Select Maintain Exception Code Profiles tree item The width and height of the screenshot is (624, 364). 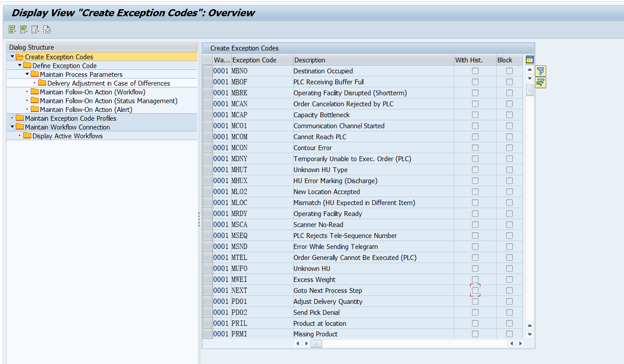point(71,119)
